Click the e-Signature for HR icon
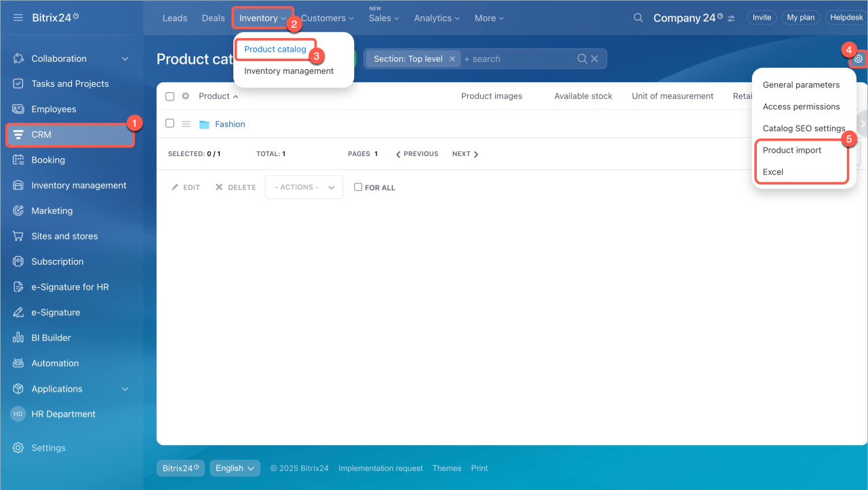 pos(18,287)
